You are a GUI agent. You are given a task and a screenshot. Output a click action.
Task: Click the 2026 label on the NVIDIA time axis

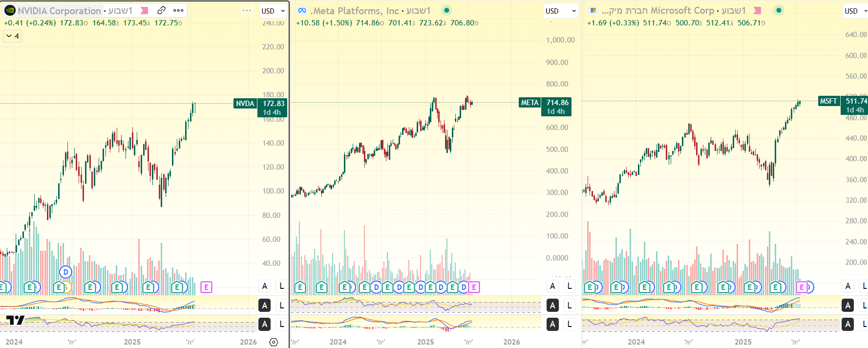[x=248, y=342]
